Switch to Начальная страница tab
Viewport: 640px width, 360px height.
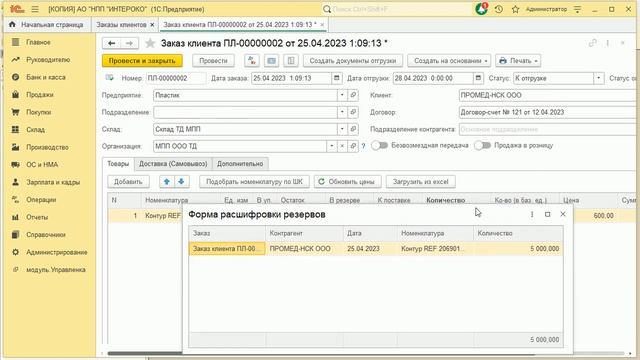coord(47,25)
